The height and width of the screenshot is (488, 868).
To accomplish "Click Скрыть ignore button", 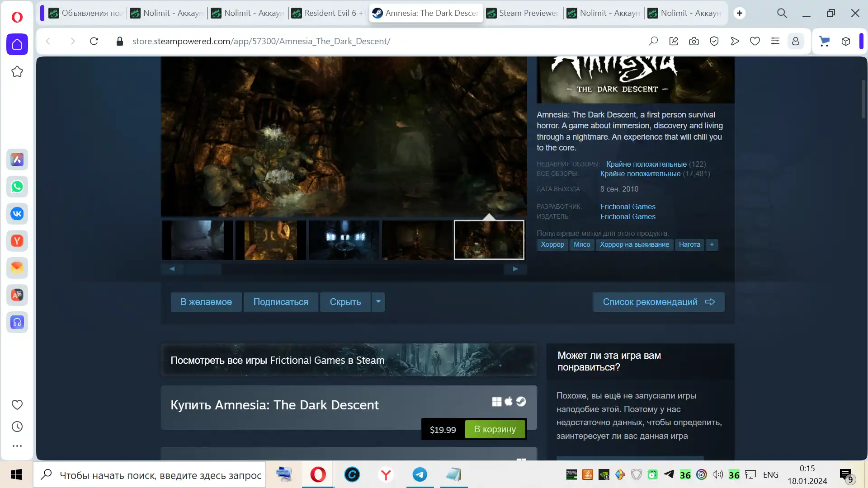I will 345,302.
